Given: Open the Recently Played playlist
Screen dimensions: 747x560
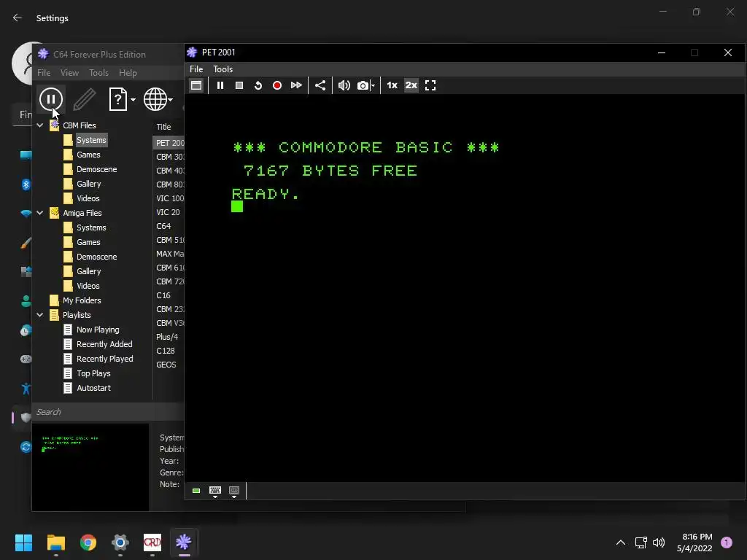Looking at the screenshot, I should (104, 359).
